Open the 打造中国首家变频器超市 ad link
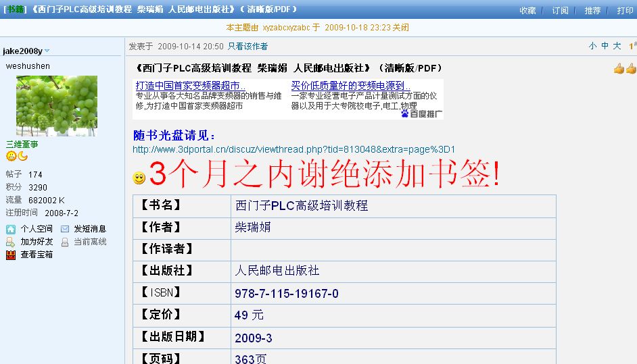Viewport: 637px width, 364px height. pos(190,86)
